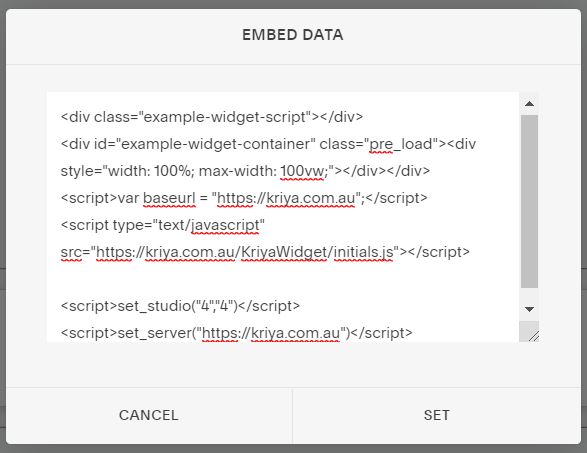
Task: Click KriyaWidget in the src URL
Action: tap(284, 252)
